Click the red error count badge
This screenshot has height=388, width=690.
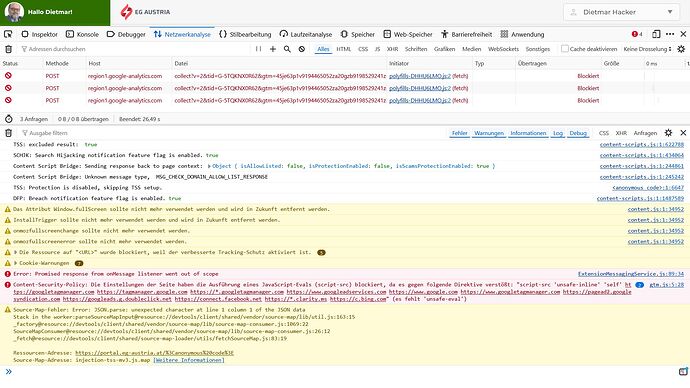click(x=637, y=34)
